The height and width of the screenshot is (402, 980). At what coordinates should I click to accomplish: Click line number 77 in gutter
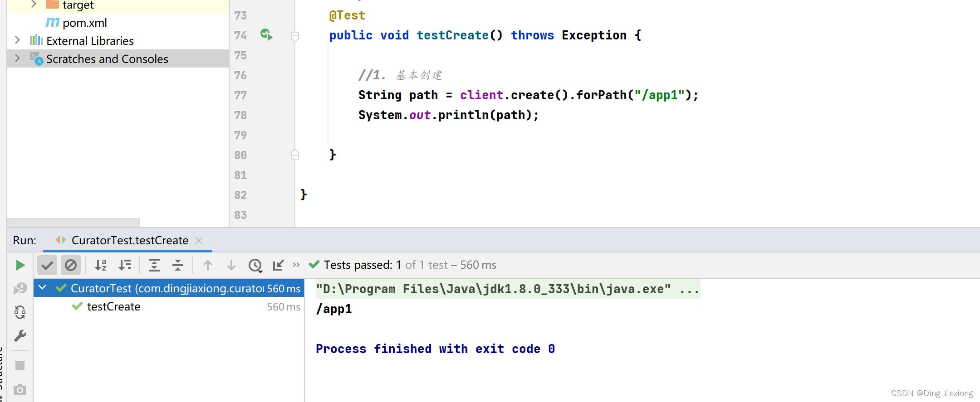(240, 95)
